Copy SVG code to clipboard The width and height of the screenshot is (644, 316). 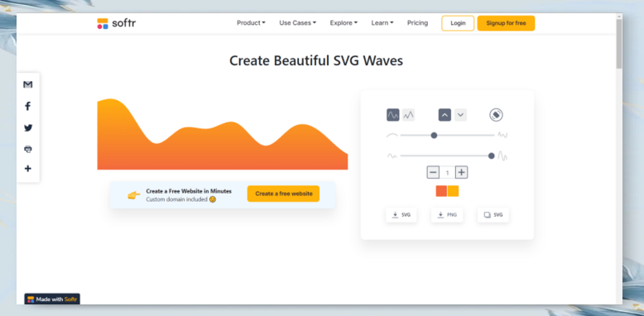493,215
